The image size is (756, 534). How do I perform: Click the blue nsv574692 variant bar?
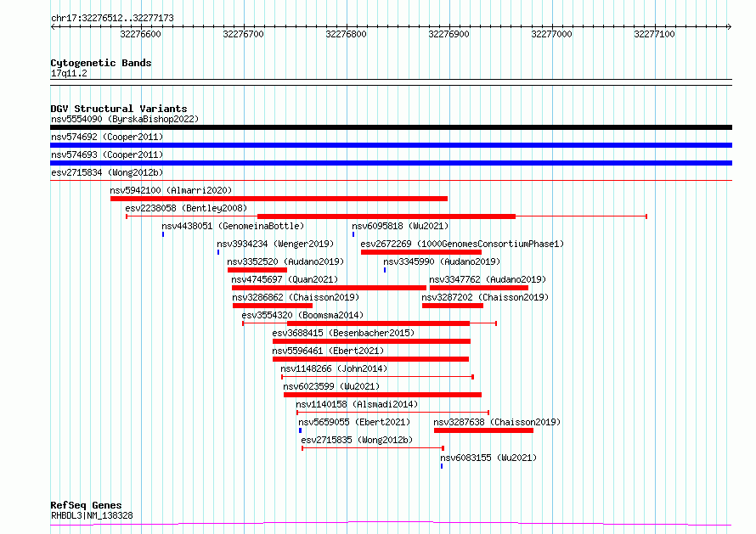coord(391,145)
